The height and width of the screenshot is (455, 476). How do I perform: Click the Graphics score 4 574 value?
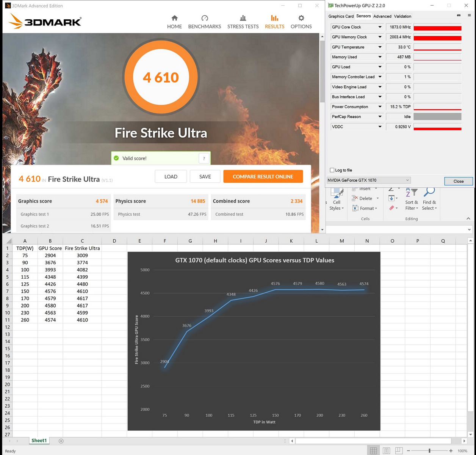[102, 201]
